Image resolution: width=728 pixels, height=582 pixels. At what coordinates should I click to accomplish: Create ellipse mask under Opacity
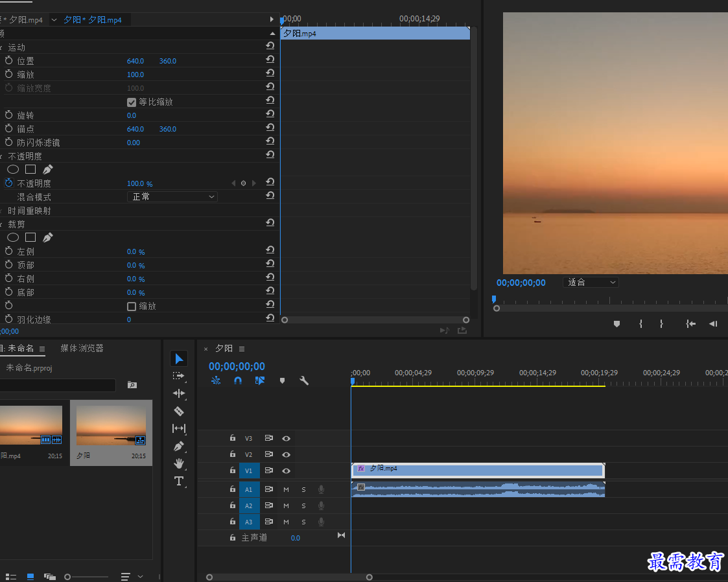[13, 169]
